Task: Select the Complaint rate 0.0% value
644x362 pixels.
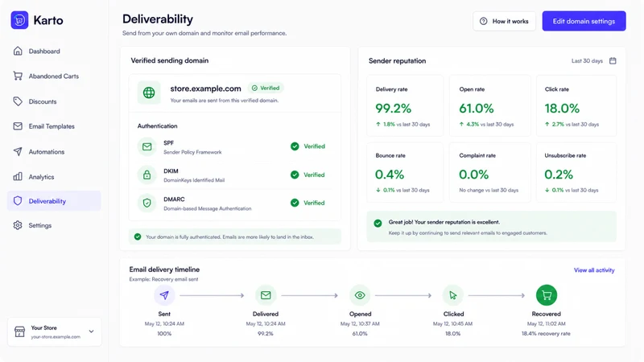Action: [473, 175]
